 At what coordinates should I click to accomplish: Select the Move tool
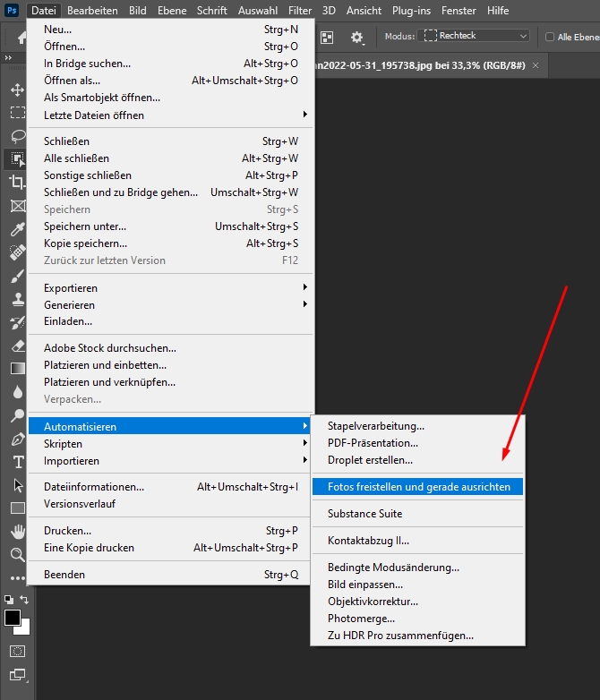[17, 90]
